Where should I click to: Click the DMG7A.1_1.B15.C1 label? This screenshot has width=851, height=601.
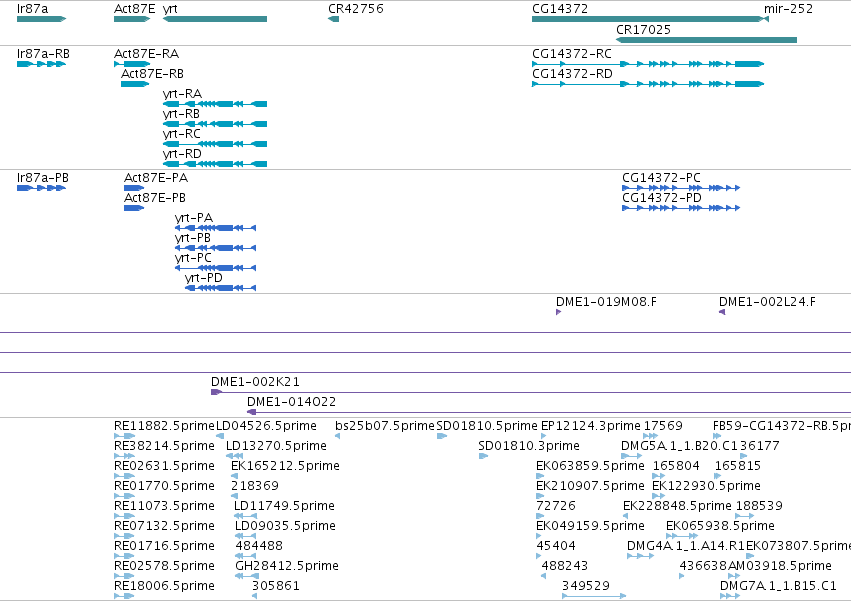(x=779, y=587)
